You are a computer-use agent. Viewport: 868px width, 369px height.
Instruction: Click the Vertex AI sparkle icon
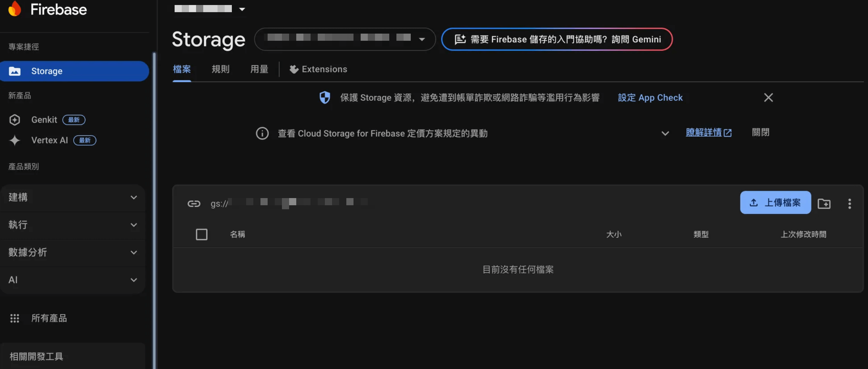click(x=15, y=141)
